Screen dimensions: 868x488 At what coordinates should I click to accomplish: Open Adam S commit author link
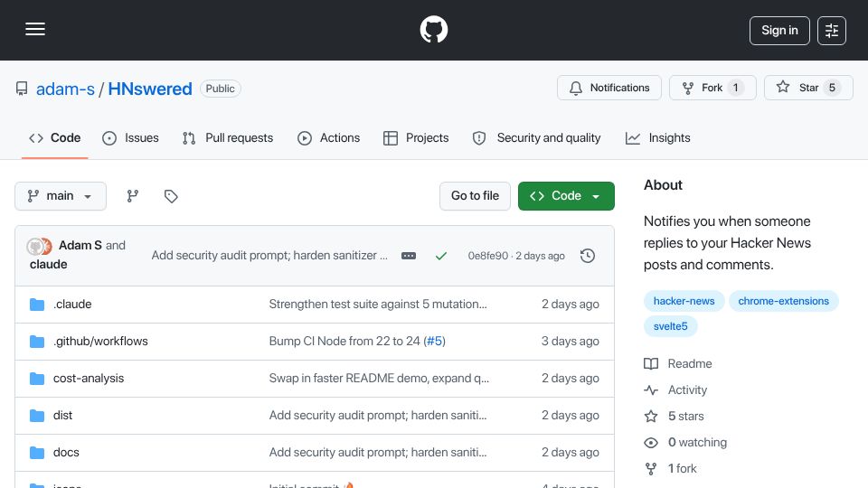[x=80, y=245]
